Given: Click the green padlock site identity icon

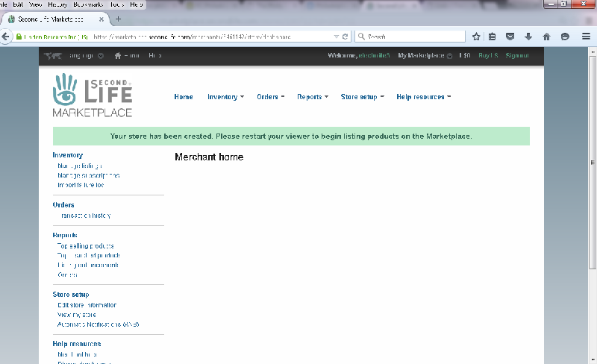Looking at the screenshot, I should [x=19, y=37].
